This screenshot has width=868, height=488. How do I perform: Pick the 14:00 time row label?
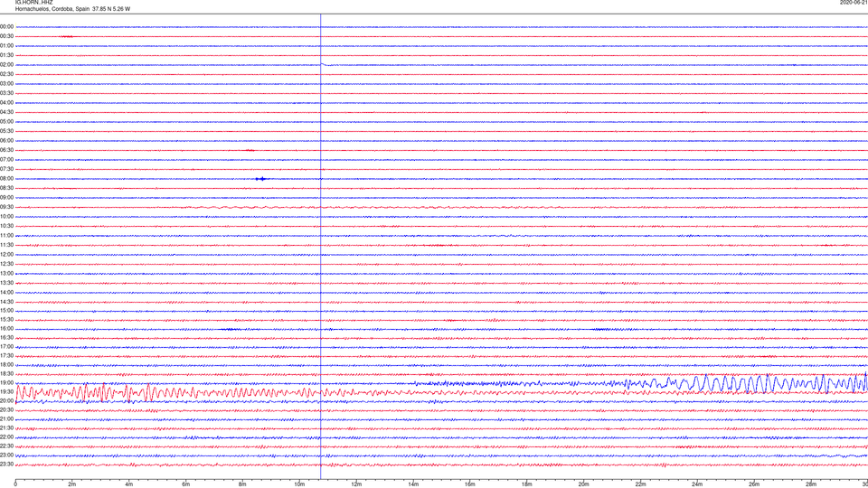[6, 292]
